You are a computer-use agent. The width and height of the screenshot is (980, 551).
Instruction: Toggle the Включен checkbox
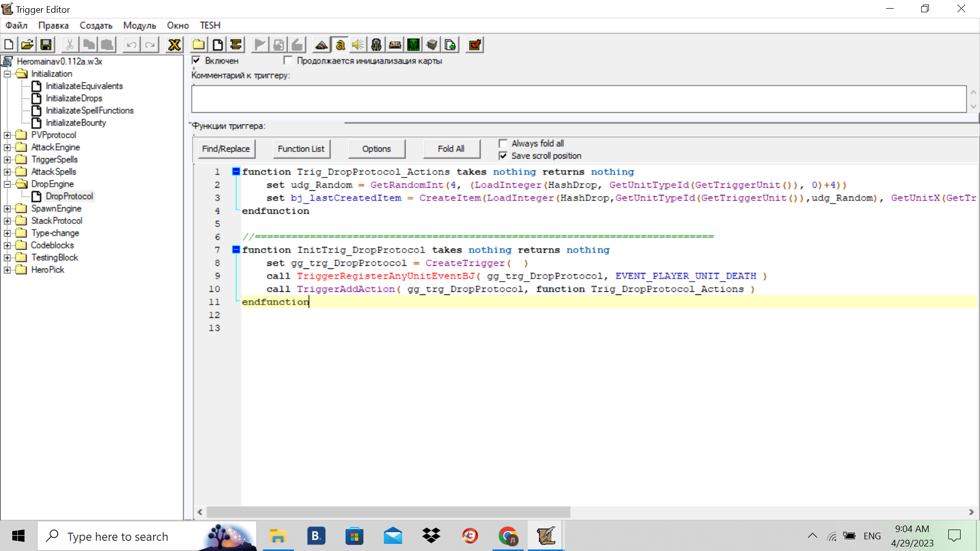[x=196, y=60]
